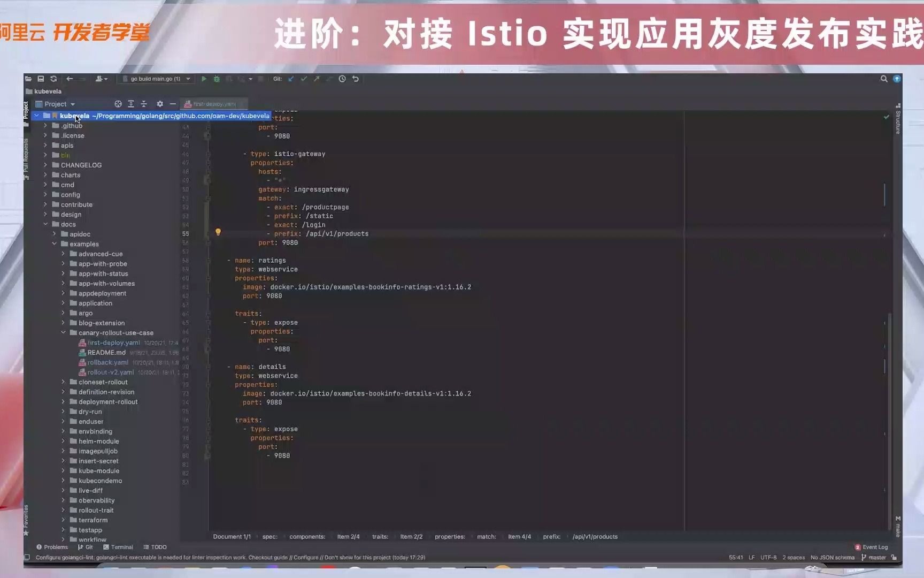Hide the Project panel with minus icon
Viewport: 924px width, 578px height.
click(173, 104)
